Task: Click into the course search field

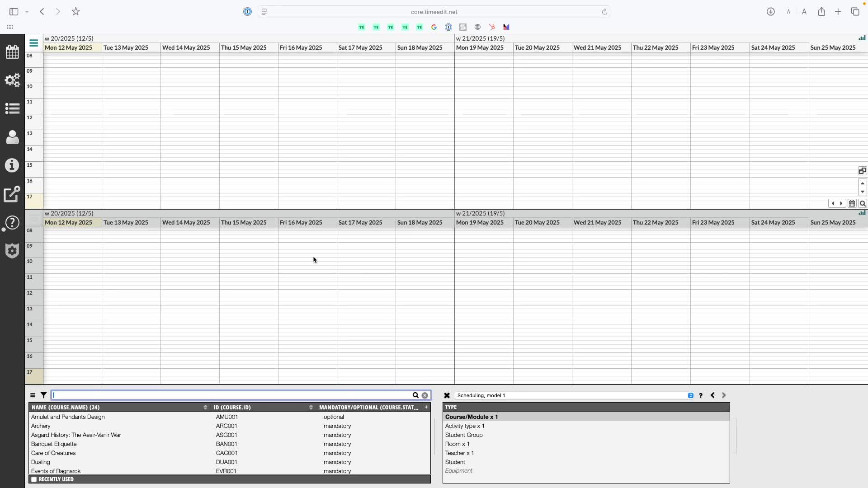Action: [231, 395]
